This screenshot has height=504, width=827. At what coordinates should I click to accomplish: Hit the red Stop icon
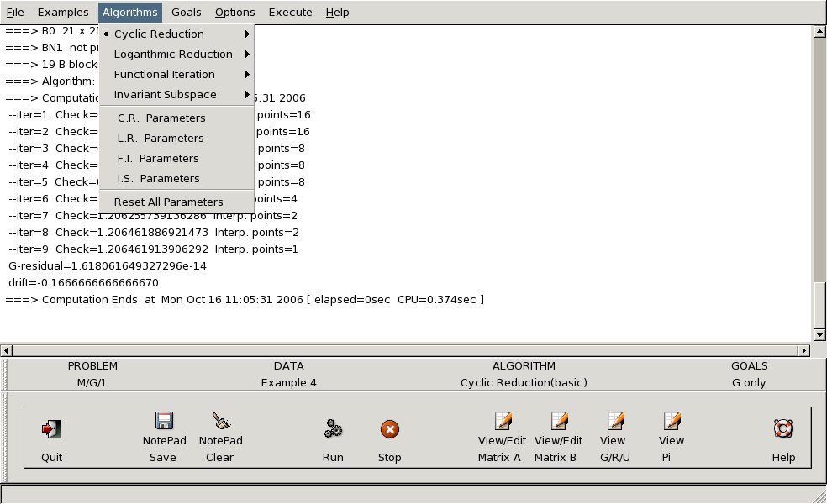click(389, 429)
